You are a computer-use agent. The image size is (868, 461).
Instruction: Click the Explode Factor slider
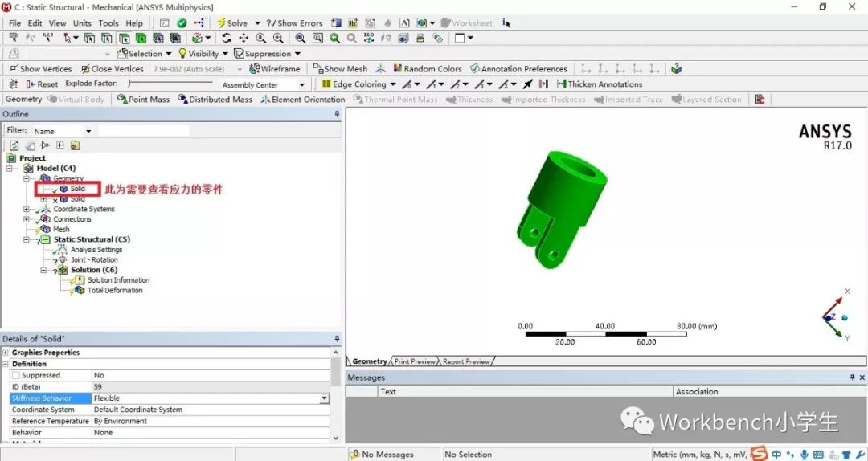pos(170,84)
